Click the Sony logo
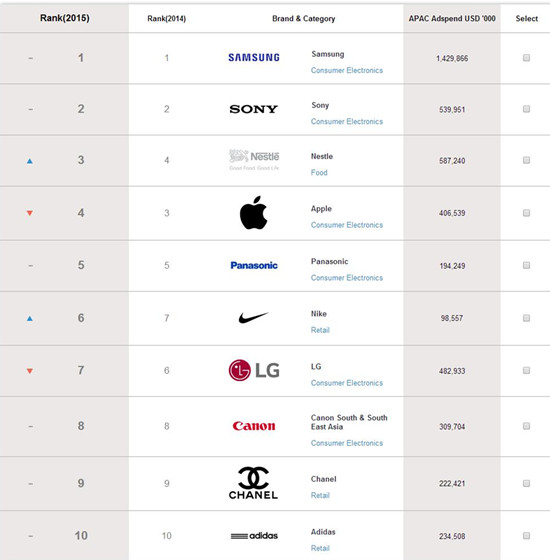550x560 pixels. 254,109
